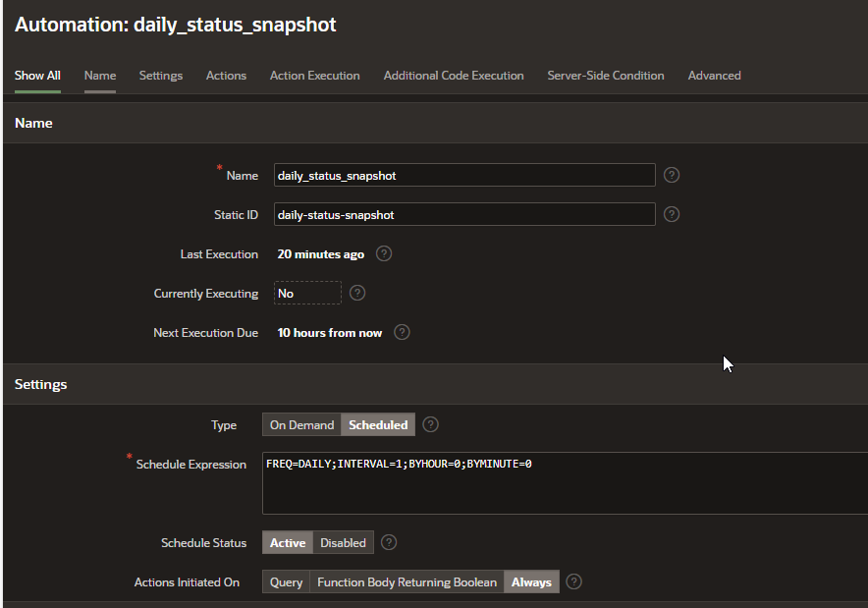Set Type to On Demand

[301, 425]
